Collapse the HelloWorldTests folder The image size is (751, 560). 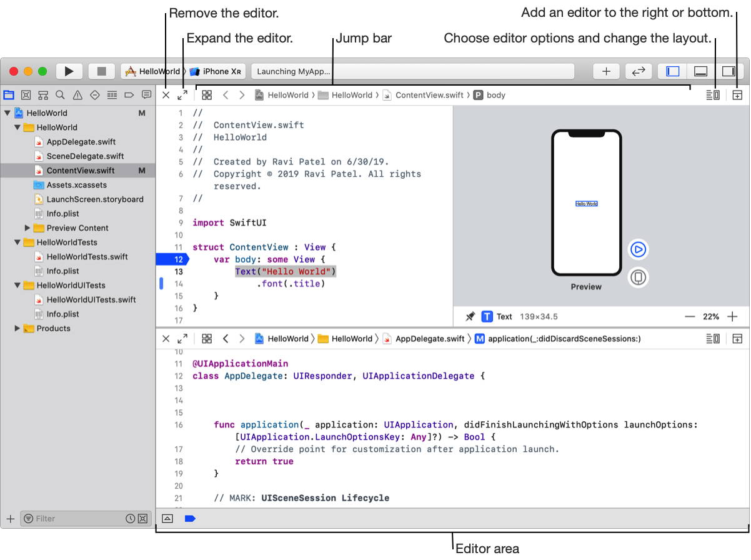coord(17,242)
